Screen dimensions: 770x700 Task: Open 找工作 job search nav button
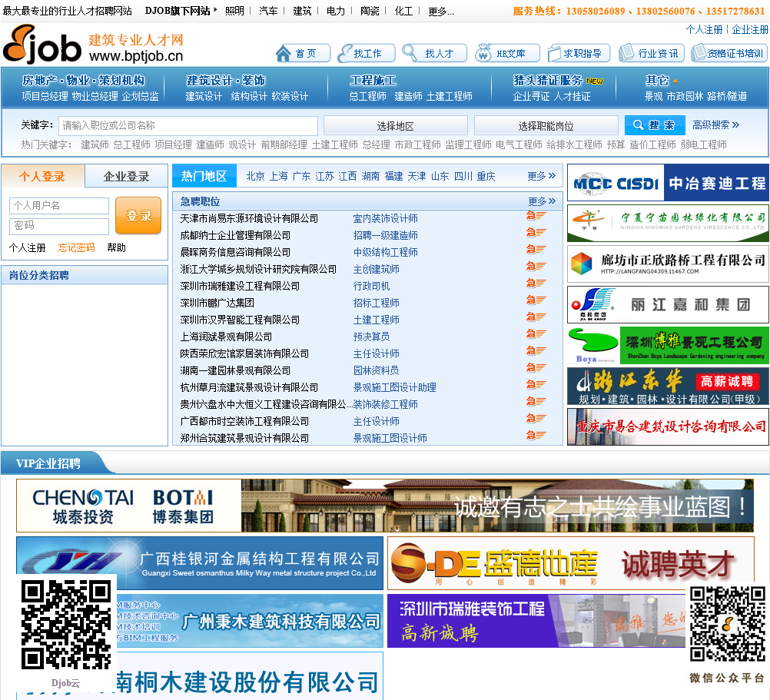click(x=367, y=53)
